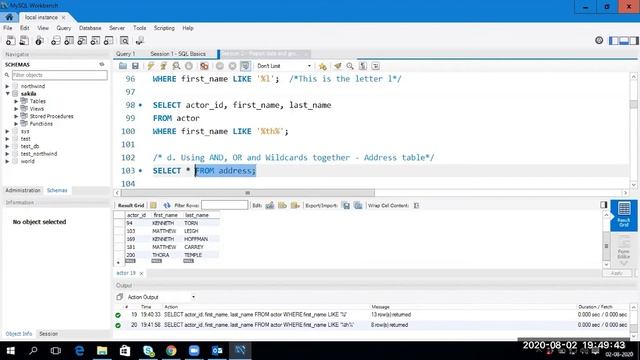Toggle result side panel visibility icon
The width and height of the screenshot is (640, 360).
click(604, 204)
